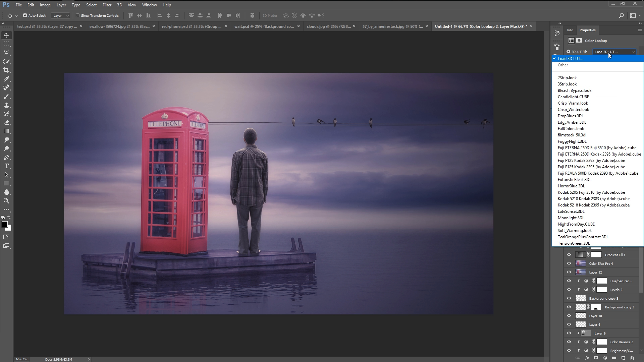Open the Filter menu
The image size is (644, 362).
(x=107, y=5)
